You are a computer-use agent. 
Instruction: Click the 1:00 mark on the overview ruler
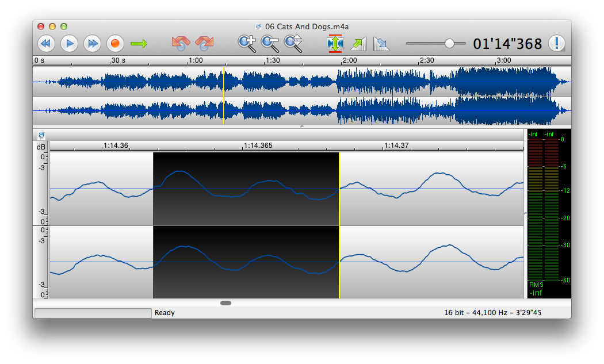coord(196,60)
